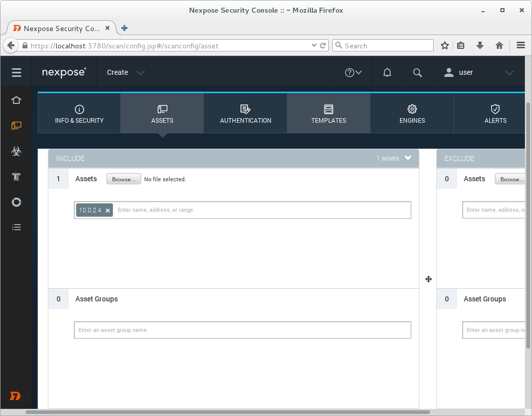532x416 pixels.
Task: Open Nexpose search magnifier icon
Action: click(x=417, y=72)
